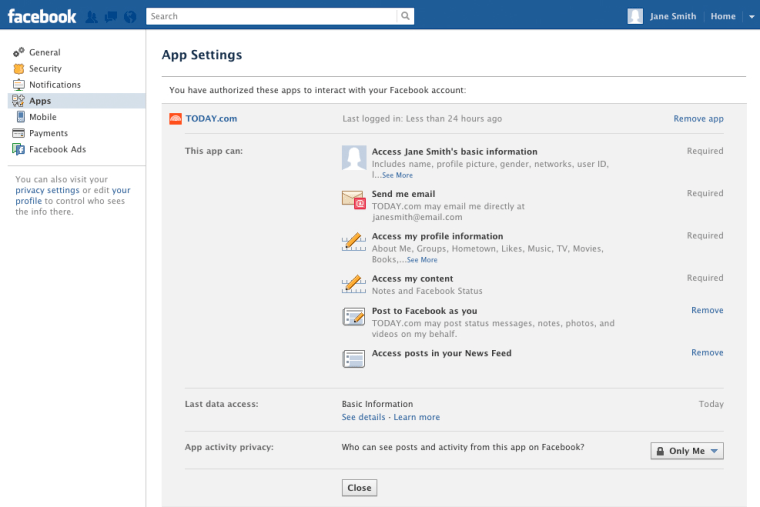Click the Payments card icon

(18, 133)
